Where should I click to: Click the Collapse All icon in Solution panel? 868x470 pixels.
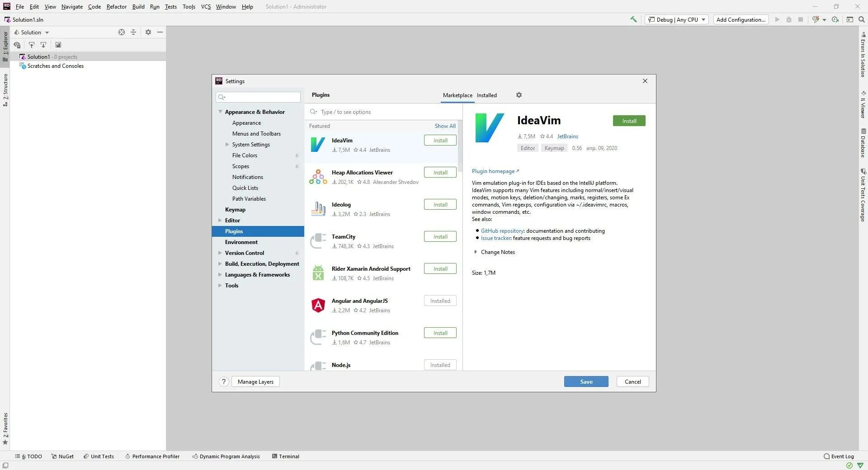click(133, 32)
